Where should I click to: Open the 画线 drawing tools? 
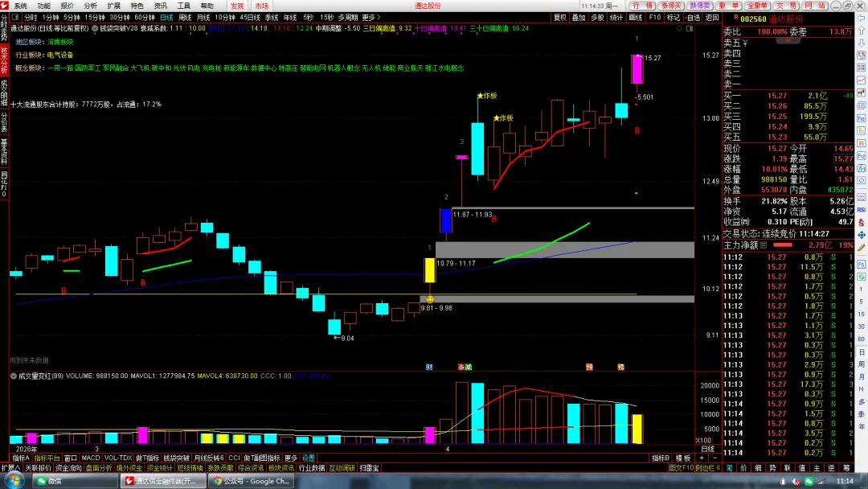tap(636, 18)
